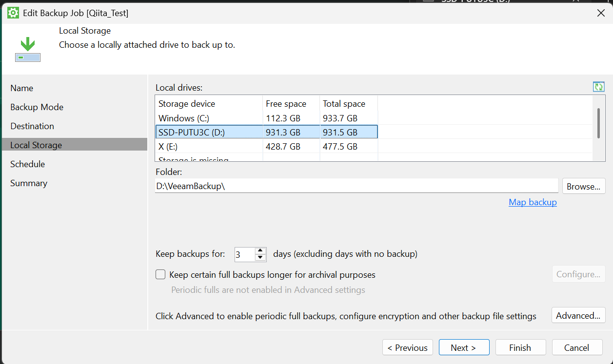This screenshot has width=613, height=364.
Task: Go to the Summary step
Action: [x=29, y=183]
